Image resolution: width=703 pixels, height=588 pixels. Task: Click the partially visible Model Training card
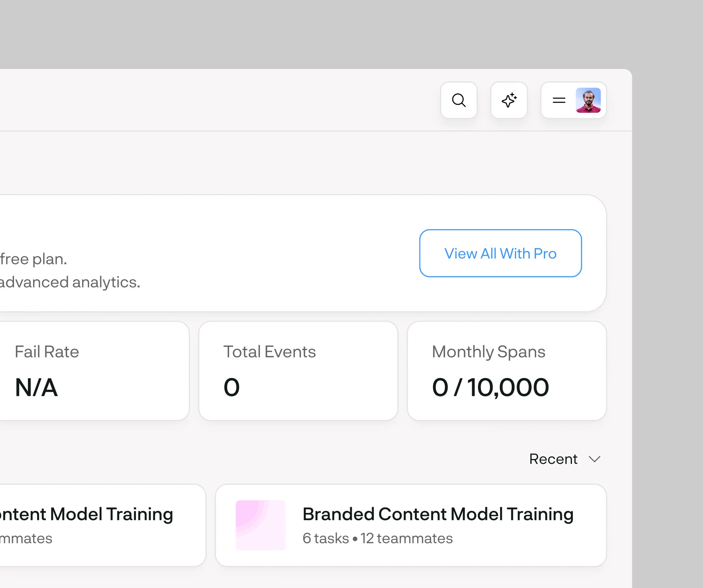pyautogui.click(x=102, y=525)
